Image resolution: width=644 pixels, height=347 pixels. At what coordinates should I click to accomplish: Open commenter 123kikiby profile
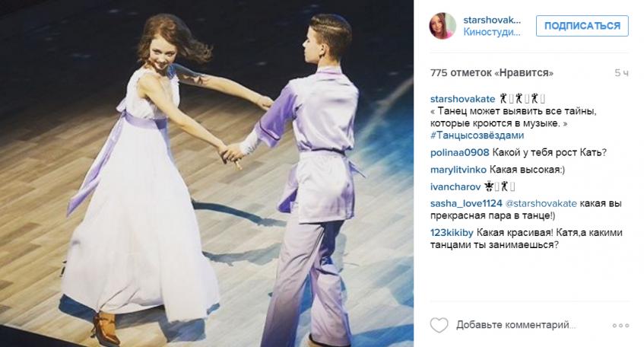click(452, 233)
